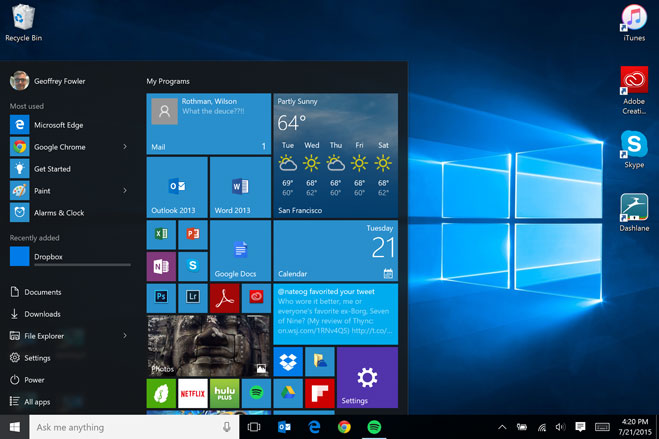Open the Adobe Acrobat tile
Viewport: 659px width, 439px height.
224,297
